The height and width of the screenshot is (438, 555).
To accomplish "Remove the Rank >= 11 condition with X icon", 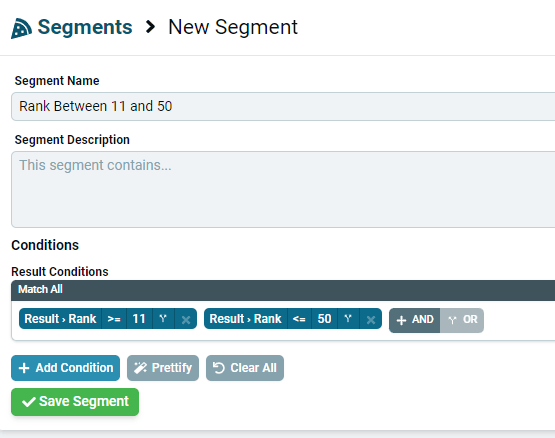I will coord(186,319).
